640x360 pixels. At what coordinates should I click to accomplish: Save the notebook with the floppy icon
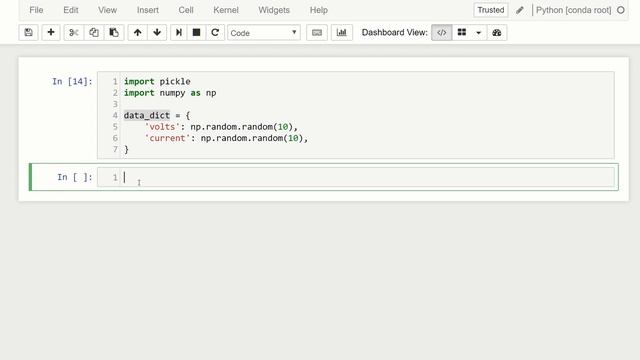28,33
